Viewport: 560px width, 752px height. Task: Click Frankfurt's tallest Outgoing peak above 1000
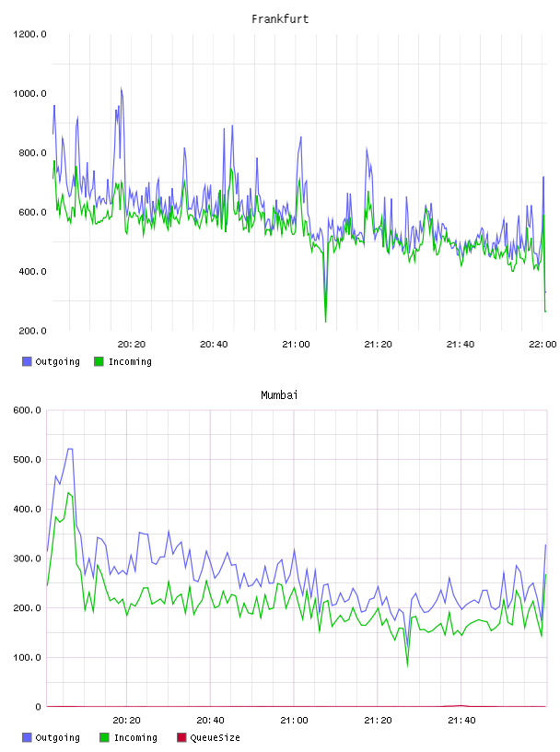(122, 89)
